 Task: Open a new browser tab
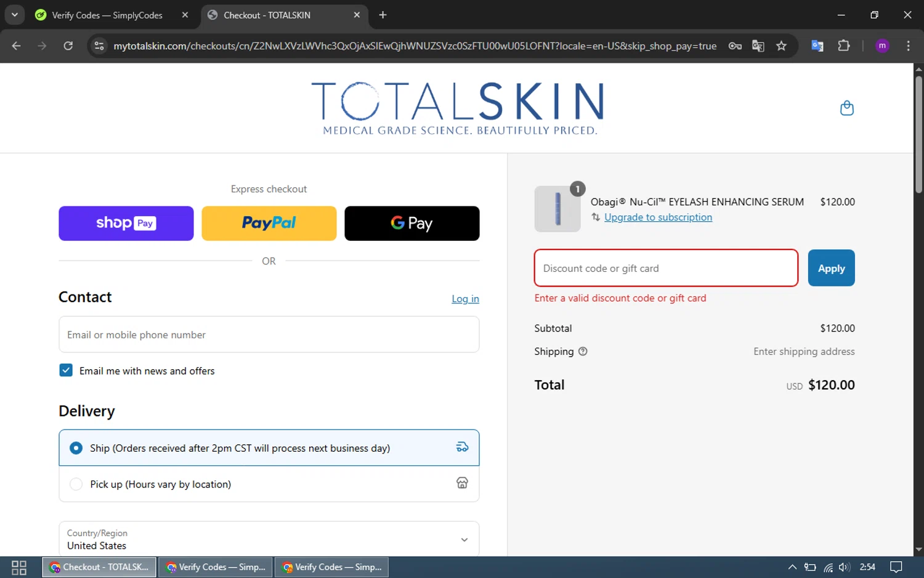(383, 15)
